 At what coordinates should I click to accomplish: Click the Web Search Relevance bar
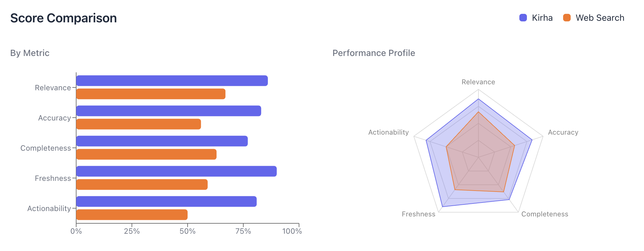[x=151, y=94]
